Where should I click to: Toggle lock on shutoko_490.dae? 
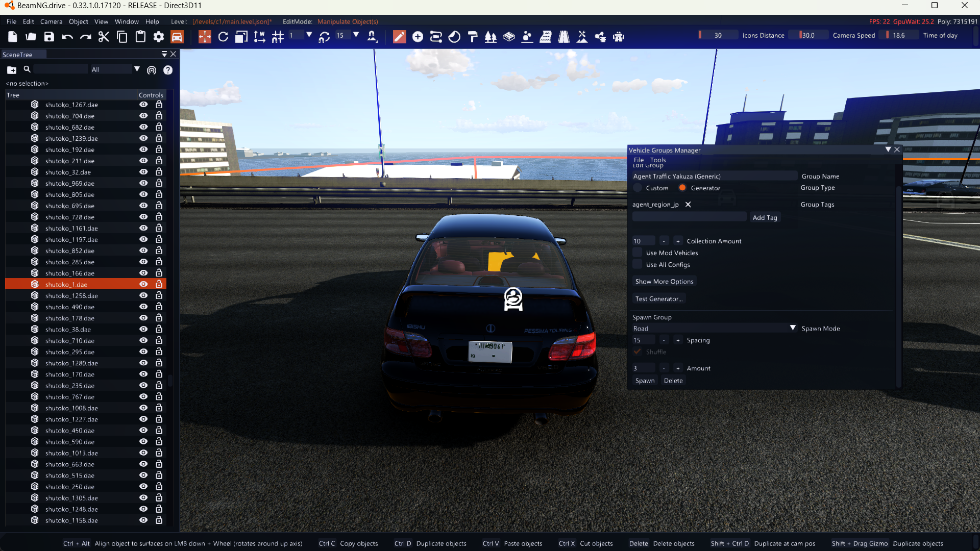coord(159,307)
